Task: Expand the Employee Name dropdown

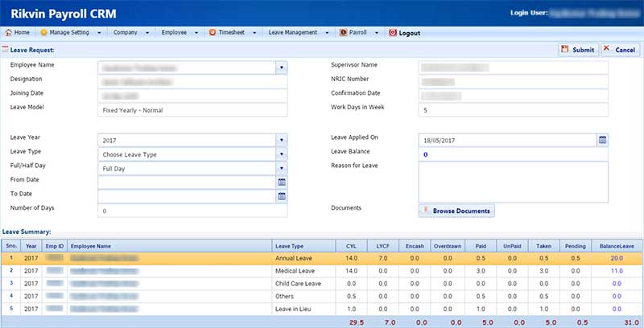Action: [281, 68]
